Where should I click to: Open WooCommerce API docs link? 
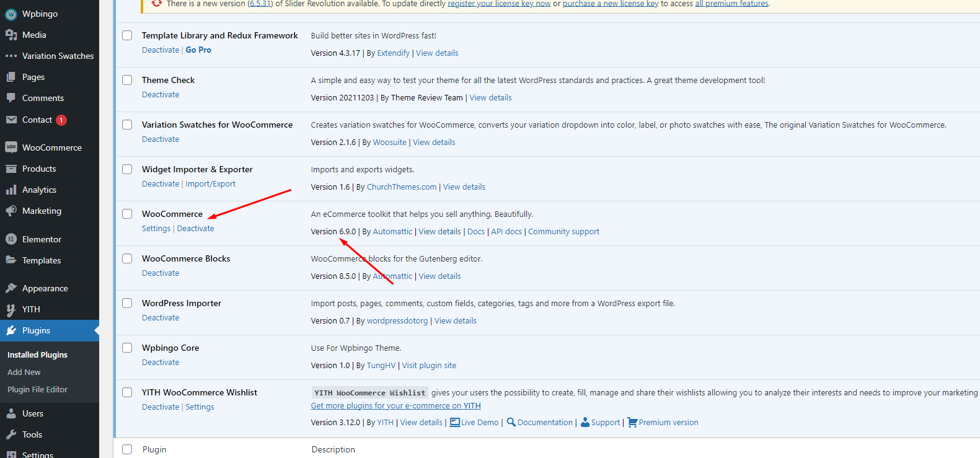coord(506,231)
